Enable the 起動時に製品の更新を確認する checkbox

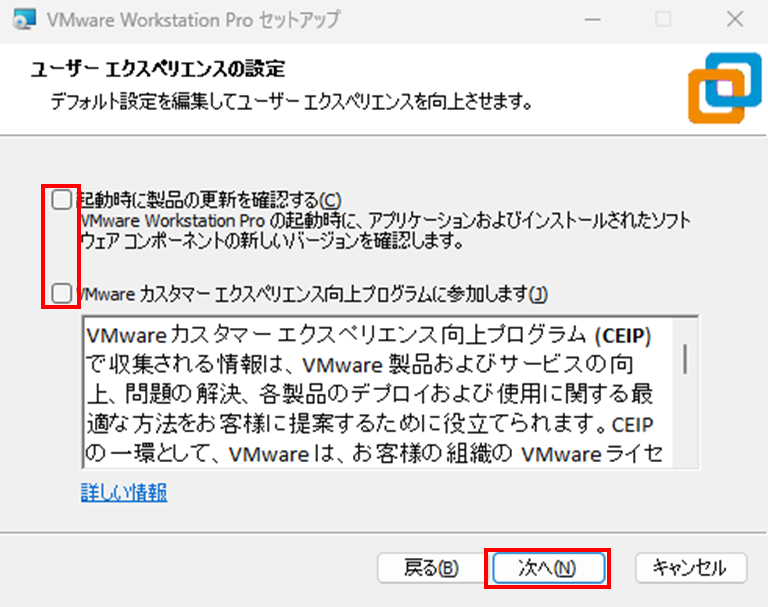coord(62,199)
